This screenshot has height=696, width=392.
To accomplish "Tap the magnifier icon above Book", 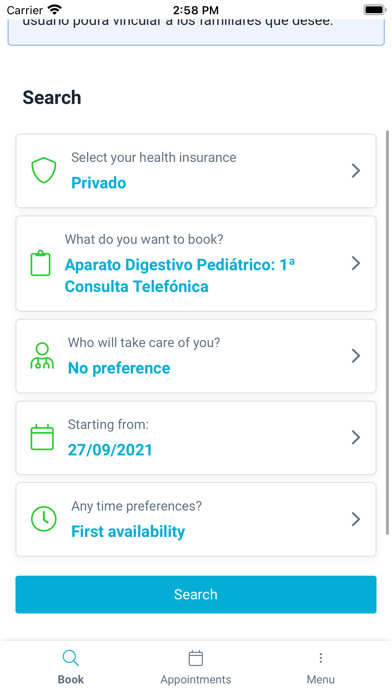I will tap(71, 658).
